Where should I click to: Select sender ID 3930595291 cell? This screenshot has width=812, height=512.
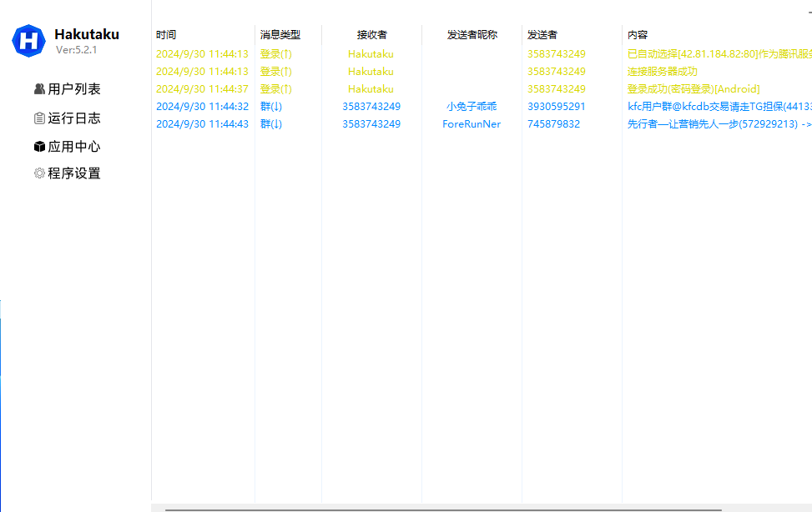(557, 107)
